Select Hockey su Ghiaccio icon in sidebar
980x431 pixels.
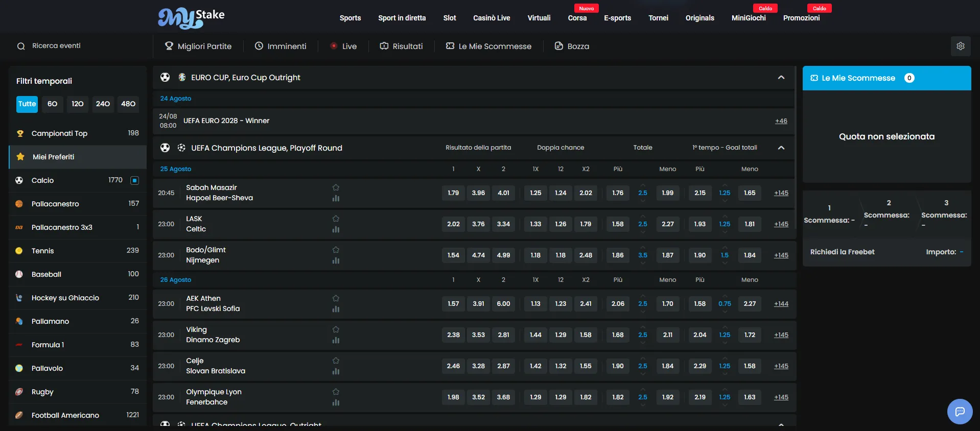point(19,298)
